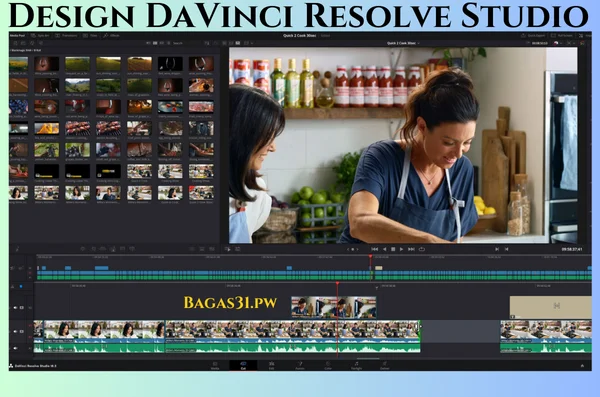600x397 pixels.
Task: Select the beige title clip on top track
Action: coord(550,307)
